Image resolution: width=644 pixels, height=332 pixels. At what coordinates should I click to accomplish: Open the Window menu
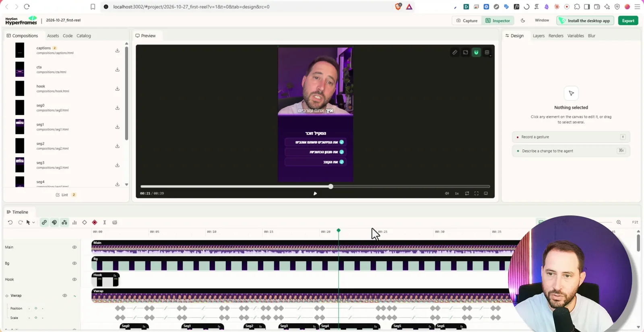(x=542, y=20)
